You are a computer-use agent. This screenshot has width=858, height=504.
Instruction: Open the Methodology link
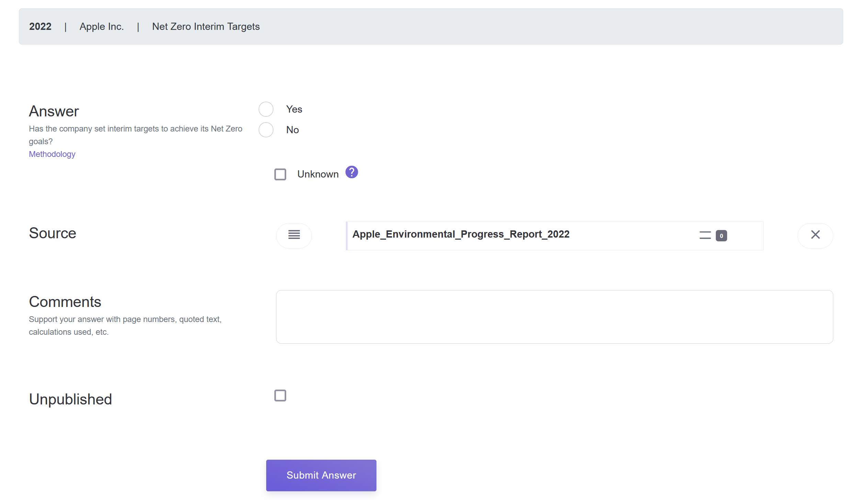point(52,154)
